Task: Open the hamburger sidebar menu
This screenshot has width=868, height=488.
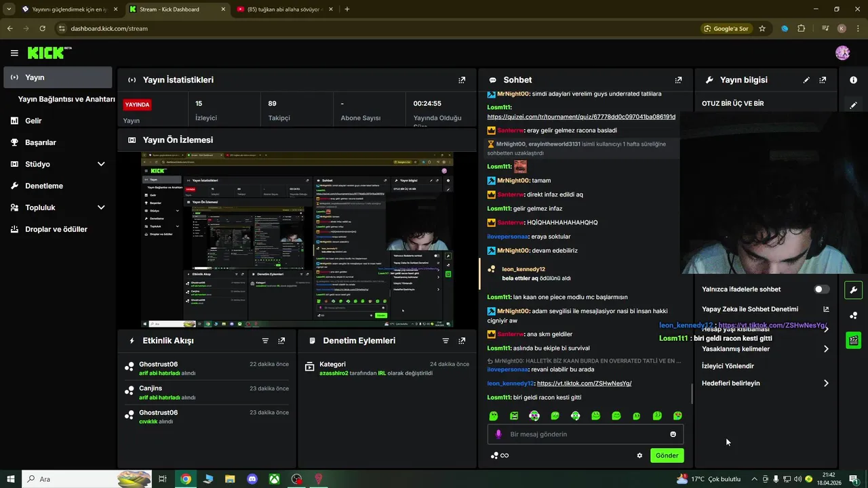Action: click(14, 53)
